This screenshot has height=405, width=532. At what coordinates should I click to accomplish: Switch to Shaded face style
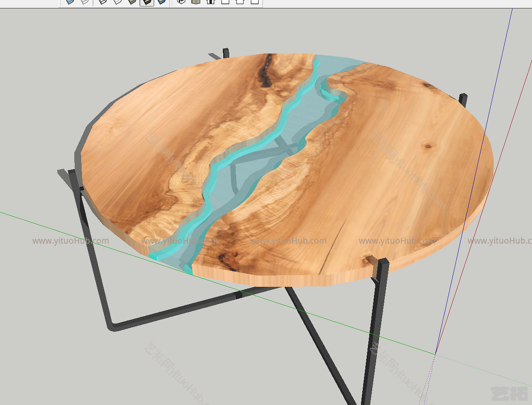132,1
